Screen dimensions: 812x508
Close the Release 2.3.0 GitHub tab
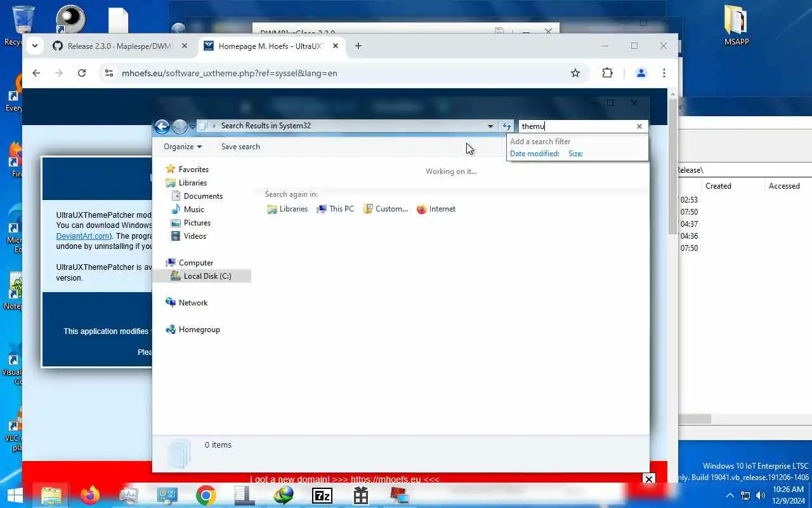tap(185, 46)
